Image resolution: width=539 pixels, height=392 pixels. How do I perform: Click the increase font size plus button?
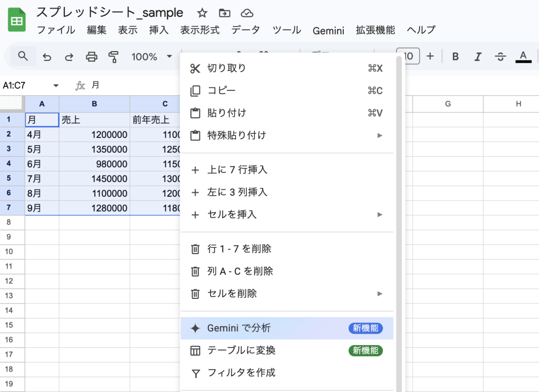[x=430, y=56]
